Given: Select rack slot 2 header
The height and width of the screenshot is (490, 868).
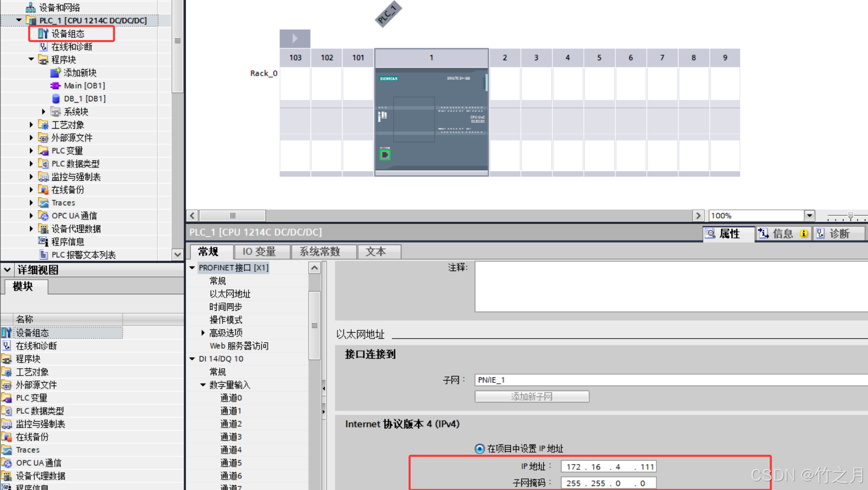Looking at the screenshot, I should click(x=504, y=57).
